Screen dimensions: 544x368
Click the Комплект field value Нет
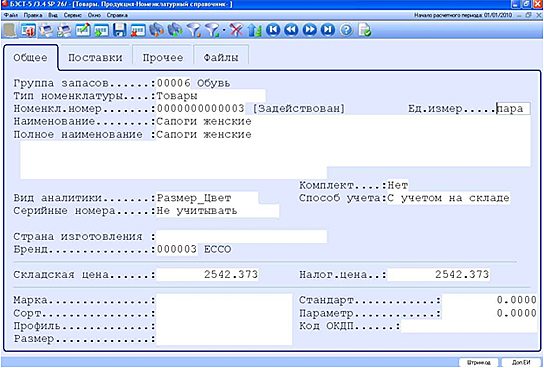(398, 185)
